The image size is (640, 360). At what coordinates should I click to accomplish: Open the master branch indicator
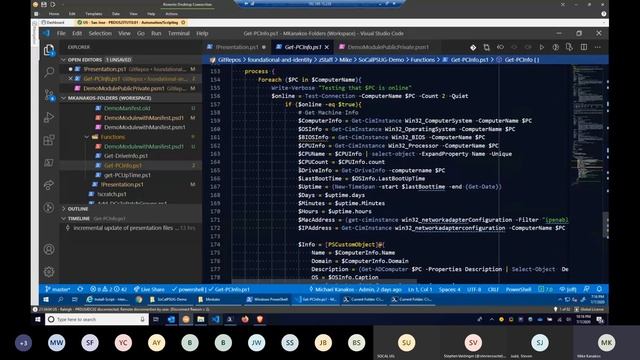point(58,289)
